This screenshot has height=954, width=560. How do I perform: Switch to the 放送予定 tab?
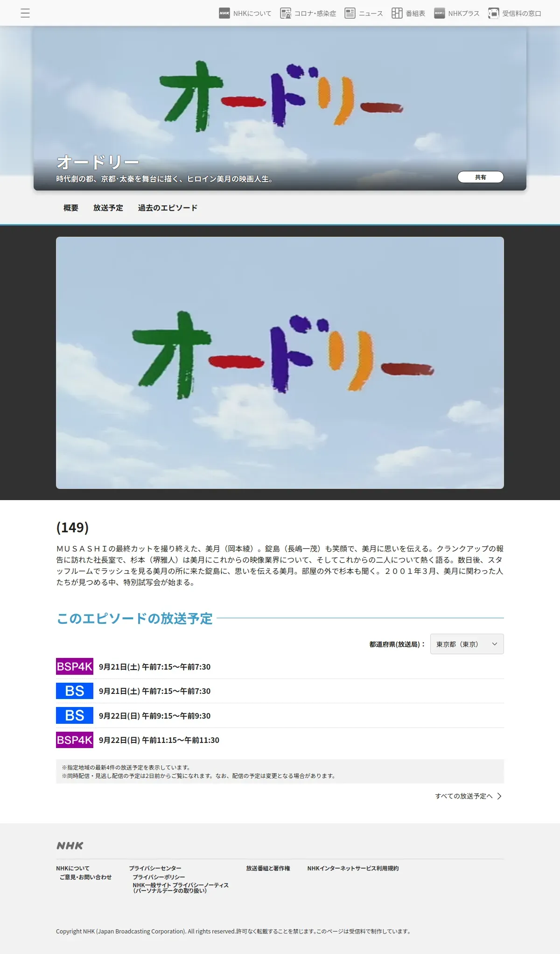click(x=108, y=208)
